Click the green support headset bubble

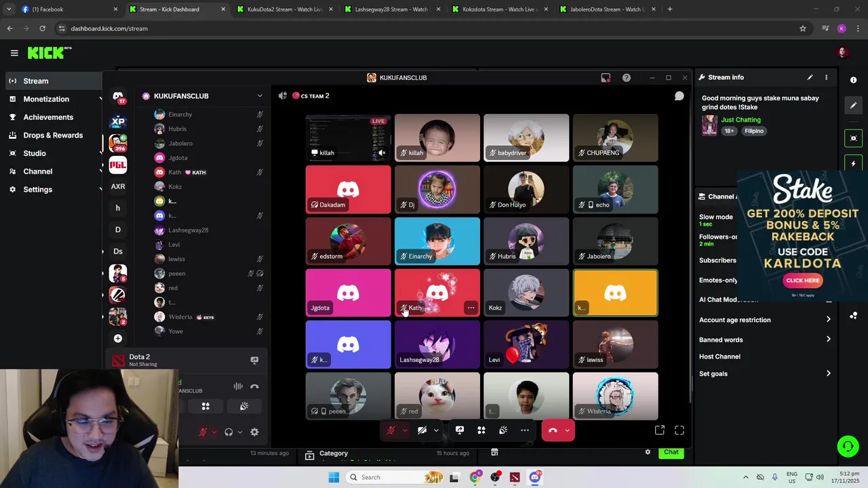pos(848,446)
